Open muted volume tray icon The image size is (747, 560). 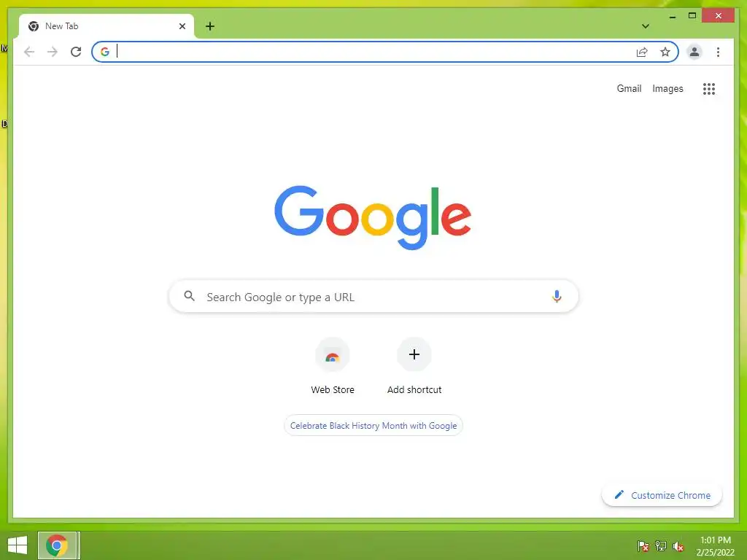tap(678, 545)
